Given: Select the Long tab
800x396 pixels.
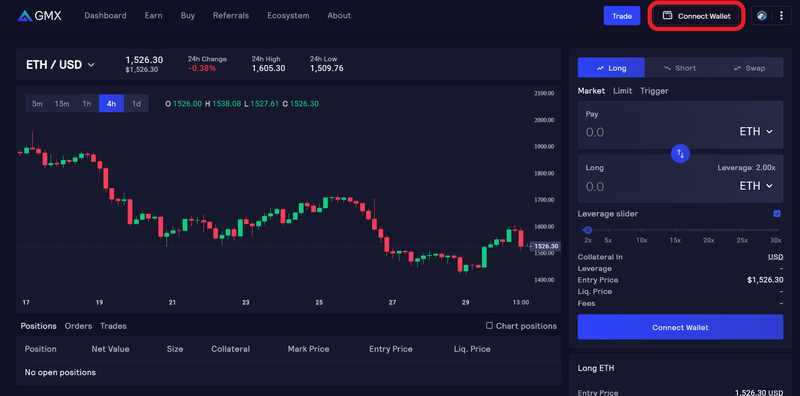Looking at the screenshot, I should click(x=611, y=68).
